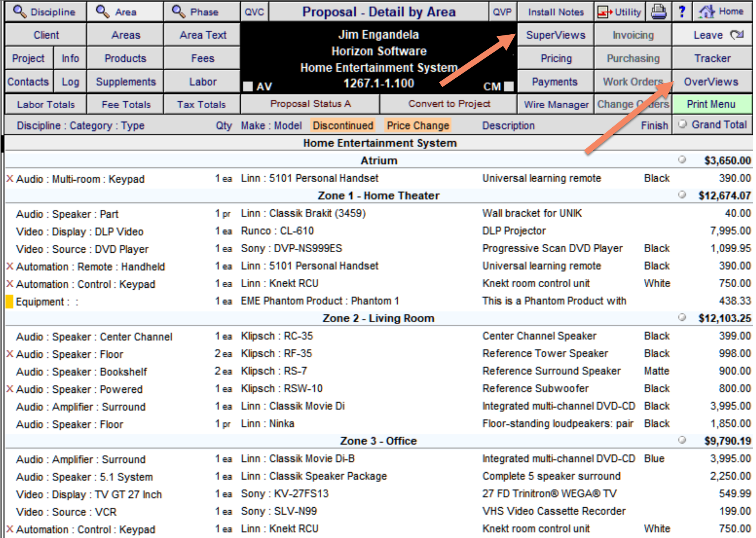Open the Project tab
This screenshot has height=538, width=756.
point(28,58)
